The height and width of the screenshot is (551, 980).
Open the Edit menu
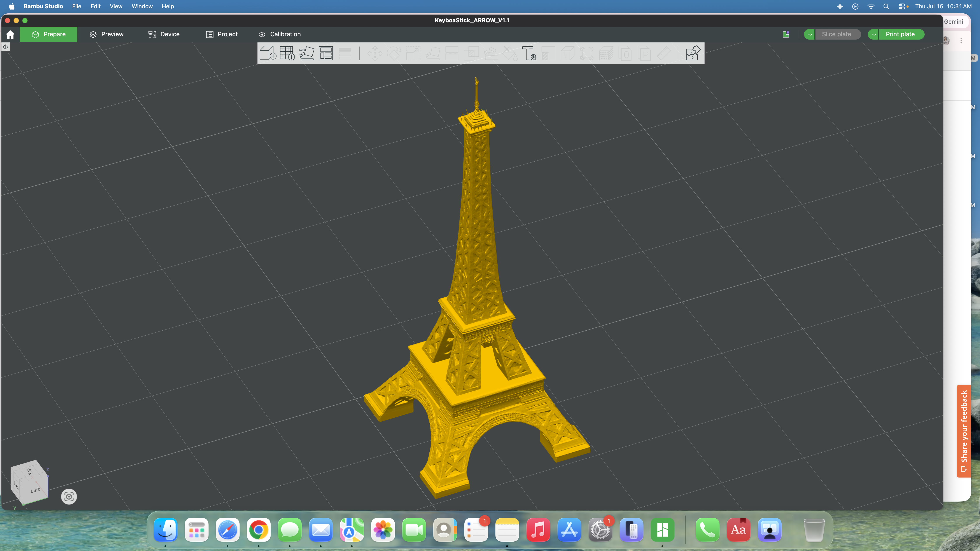click(x=96, y=6)
